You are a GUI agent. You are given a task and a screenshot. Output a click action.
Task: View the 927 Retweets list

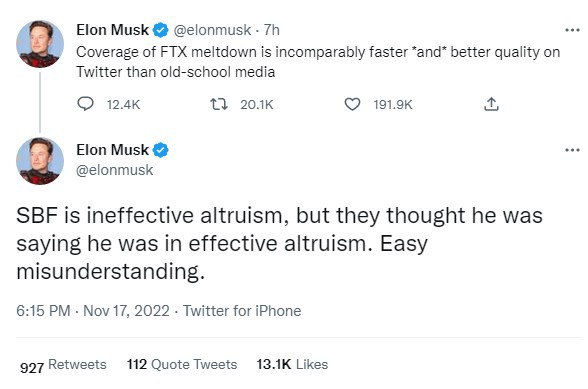click(63, 365)
